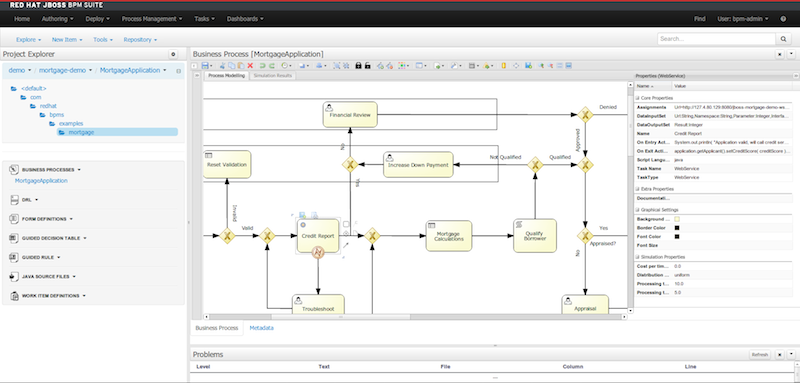The image size is (800, 383).
Task: Collapse the Core Properties section
Action: [637, 97]
